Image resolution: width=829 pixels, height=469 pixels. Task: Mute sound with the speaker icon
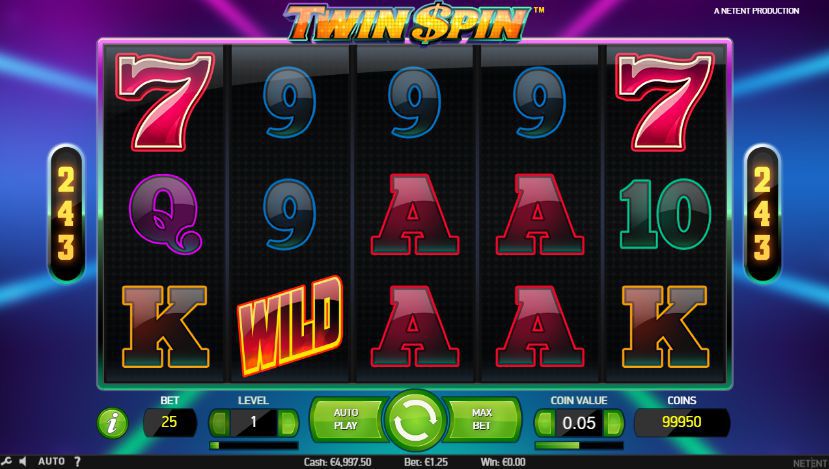pos(23,462)
